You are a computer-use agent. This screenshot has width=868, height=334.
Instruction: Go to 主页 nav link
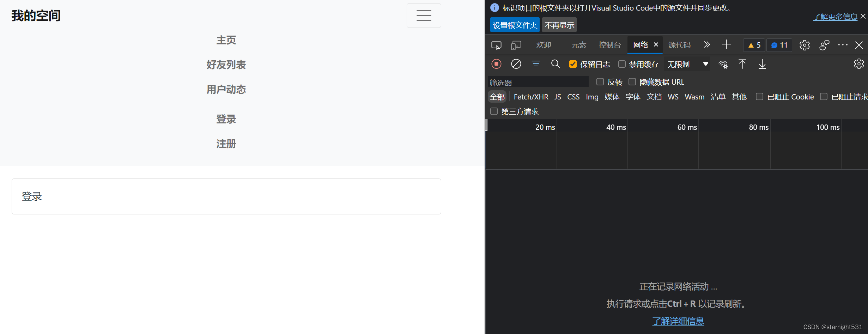coord(226,40)
